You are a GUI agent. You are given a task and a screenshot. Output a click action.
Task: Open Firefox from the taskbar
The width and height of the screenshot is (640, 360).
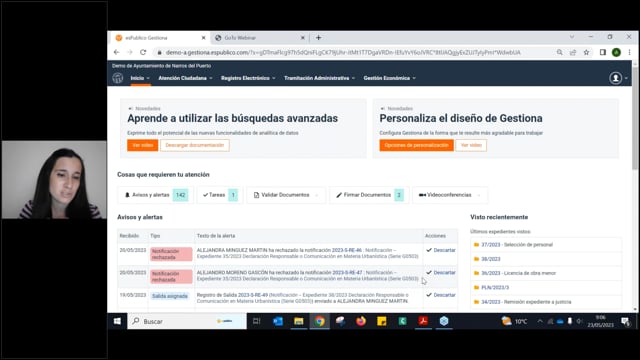point(361,321)
